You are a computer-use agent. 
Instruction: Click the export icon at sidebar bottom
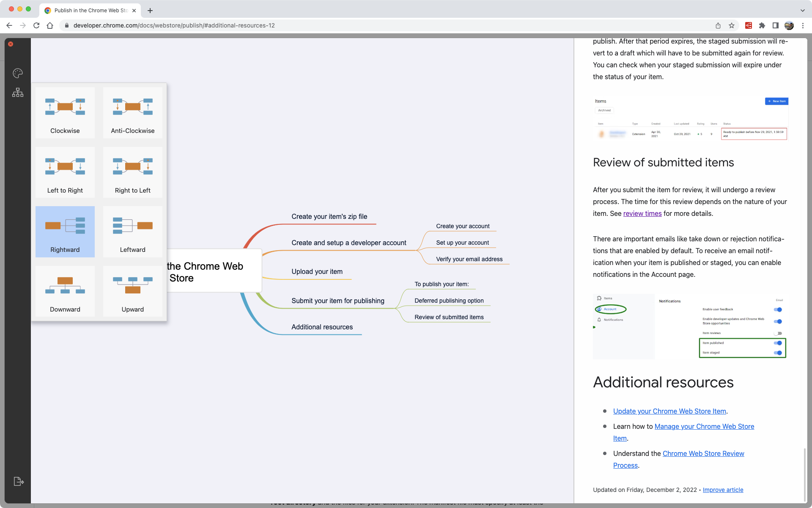pyautogui.click(x=19, y=481)
